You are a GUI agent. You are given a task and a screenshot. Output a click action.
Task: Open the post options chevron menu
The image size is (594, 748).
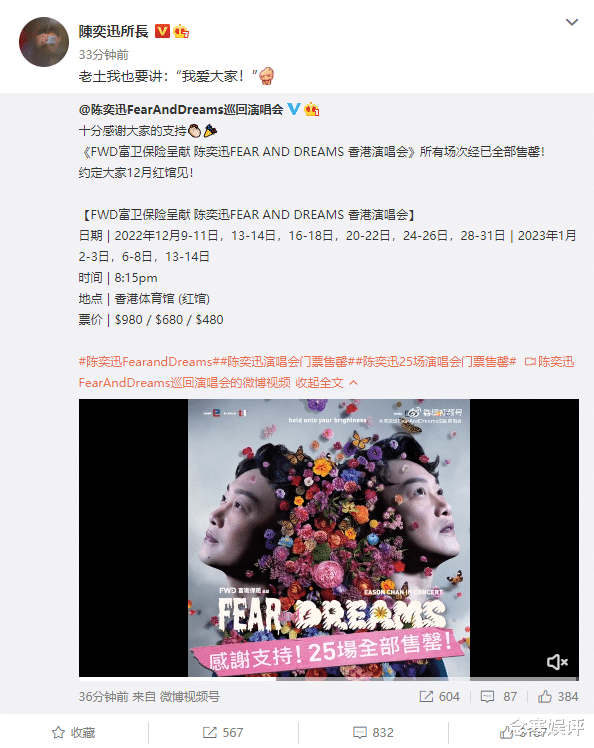(572, 22)
